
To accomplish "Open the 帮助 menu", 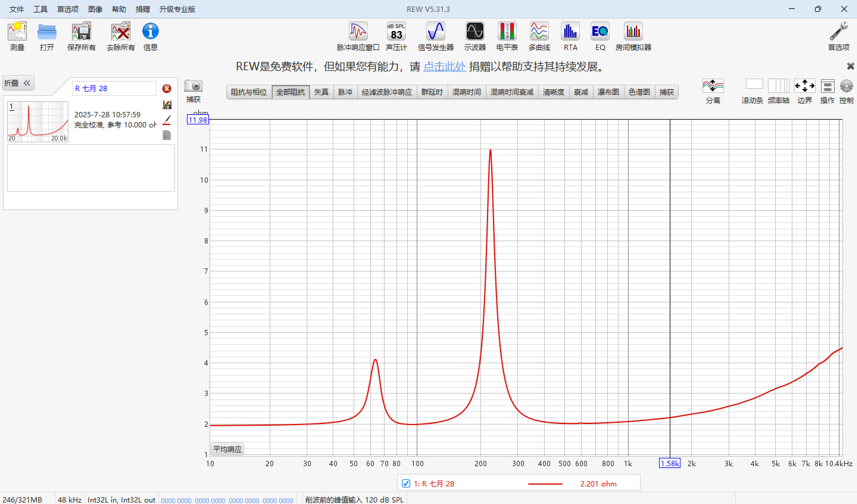I will click(119, 9).
